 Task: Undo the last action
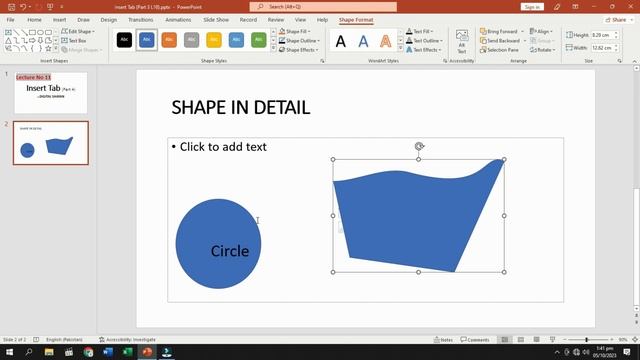pos(23,7)
